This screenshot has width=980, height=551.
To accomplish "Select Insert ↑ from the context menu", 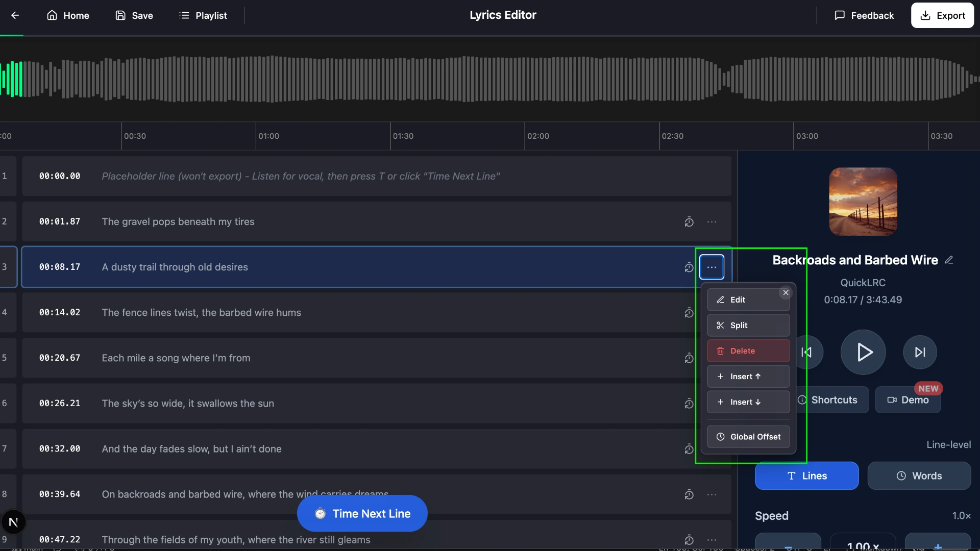I will coord(748,376).
